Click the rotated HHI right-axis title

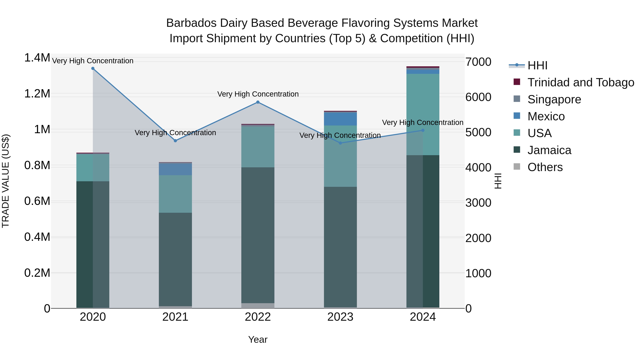498,181
